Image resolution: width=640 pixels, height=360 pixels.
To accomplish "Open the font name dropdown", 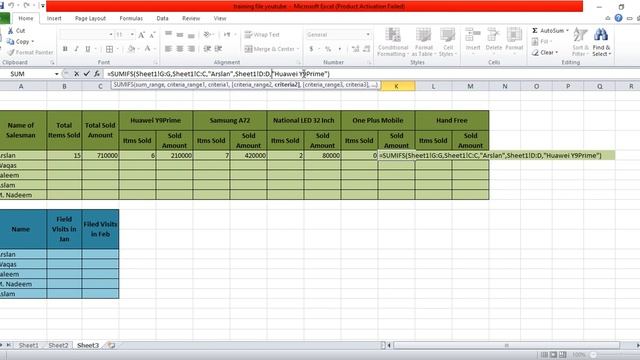I will [111, 35].
